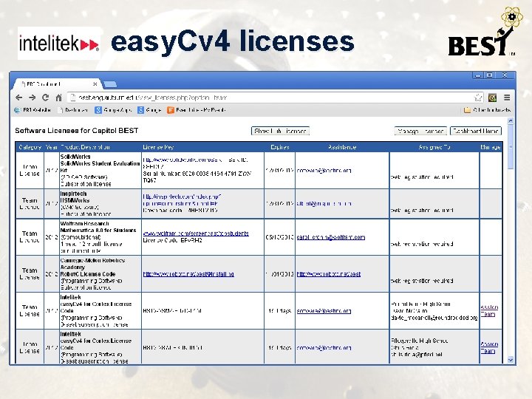532x399 pixels.
Task: Email SolidWorks row software@bestinc.org link
Action: (x=324, y=171)
